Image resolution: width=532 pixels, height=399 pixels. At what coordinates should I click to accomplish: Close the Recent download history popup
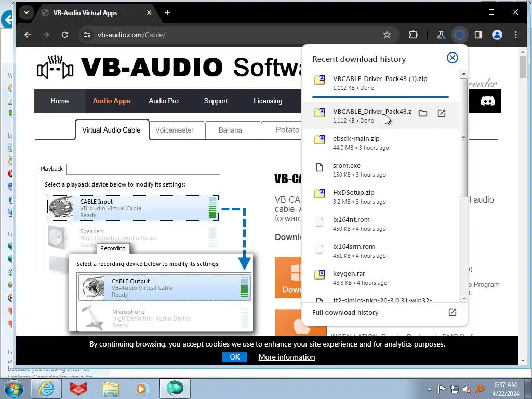click(453, 58)
